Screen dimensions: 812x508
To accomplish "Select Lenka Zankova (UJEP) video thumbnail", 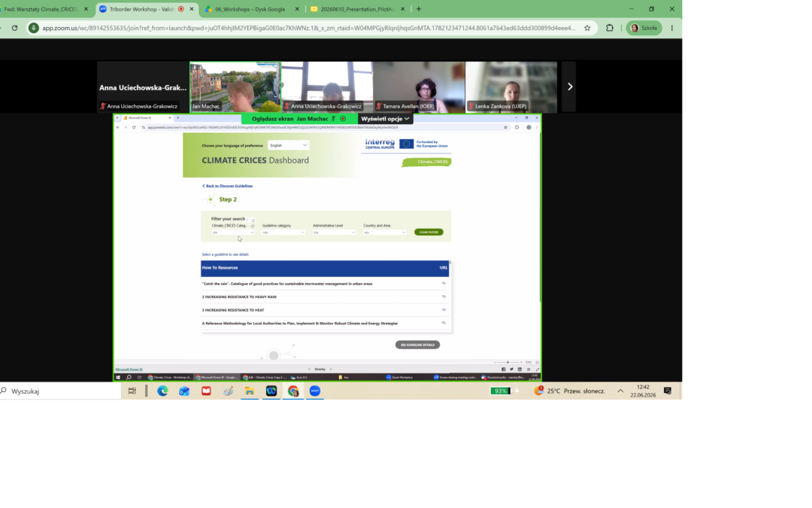I will [x=511, y=87].
